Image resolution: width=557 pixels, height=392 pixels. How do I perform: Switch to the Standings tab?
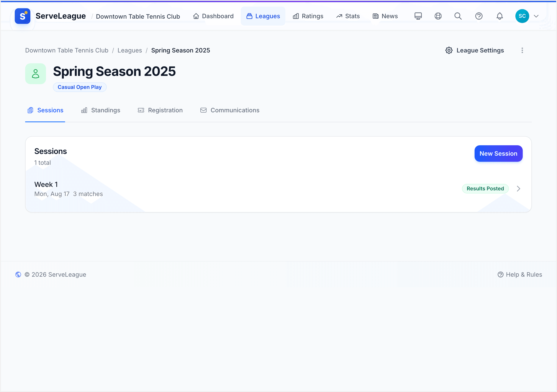pos(101,110)
